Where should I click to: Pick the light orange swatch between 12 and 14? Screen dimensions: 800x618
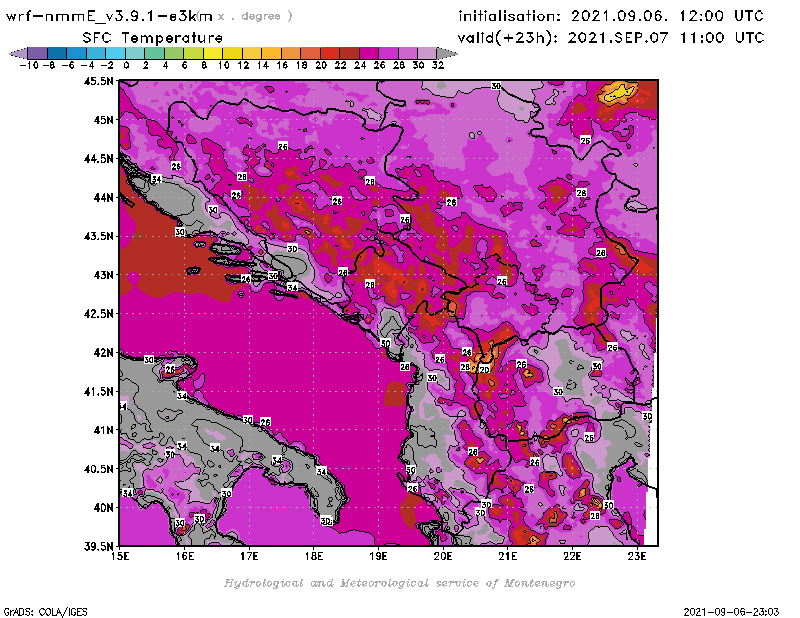pyautogui.click(x=252, y=53)
